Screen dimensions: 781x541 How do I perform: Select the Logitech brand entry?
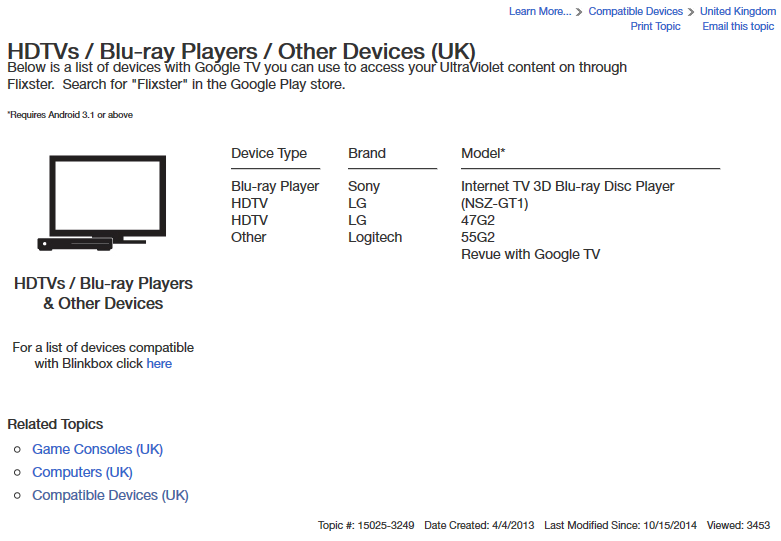click(x=375, y=237)
